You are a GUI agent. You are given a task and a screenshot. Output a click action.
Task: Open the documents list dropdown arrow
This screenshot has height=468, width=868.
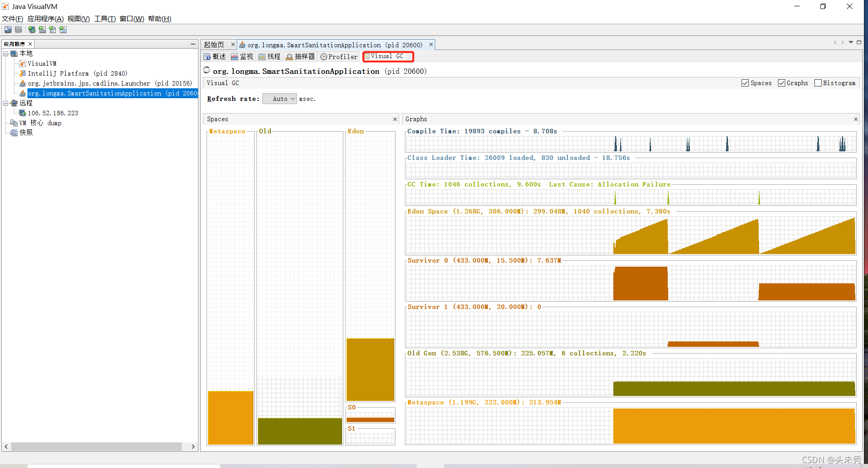(x=851, y=42)
